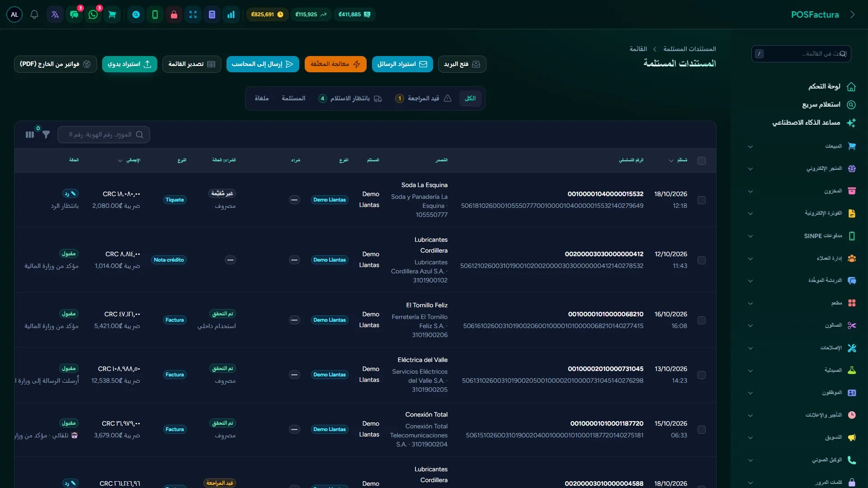Open the column visibility icon
The width and height of the screenshot is (868, 488).
(x=30, y=135)
